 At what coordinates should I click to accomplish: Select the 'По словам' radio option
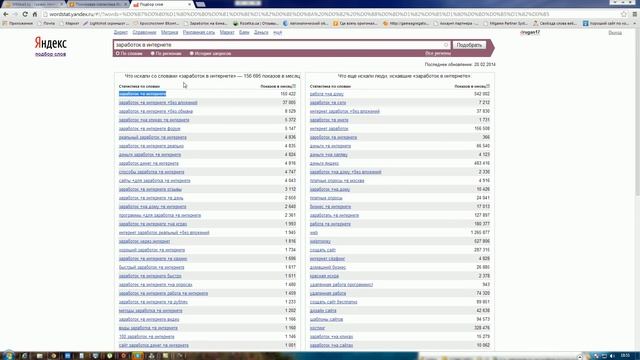[x=129, y=53]
